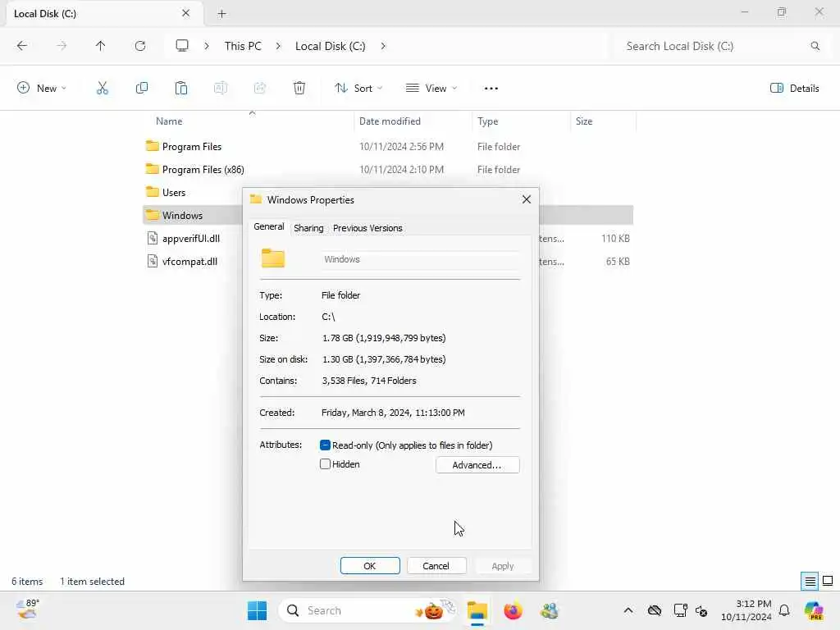Viewport: 840px width, 630px height.
Task: Click the colorful taskbar icon right of Firefox
Action: (x=549, y=610)
